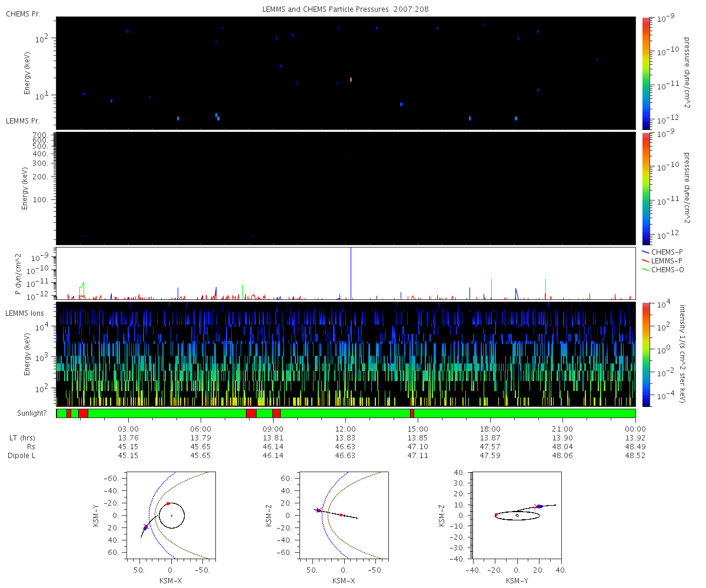Click the 12:00 time axis label

pyautogui.click(x=345, y=429)
